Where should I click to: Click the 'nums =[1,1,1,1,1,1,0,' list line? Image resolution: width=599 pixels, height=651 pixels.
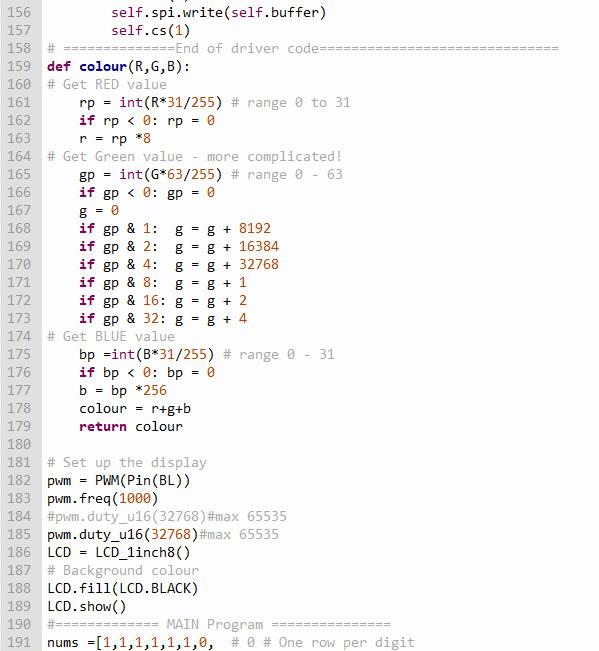(x=130, y=643)
